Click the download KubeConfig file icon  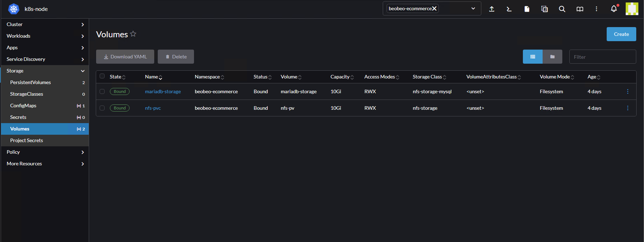(527, 9)
